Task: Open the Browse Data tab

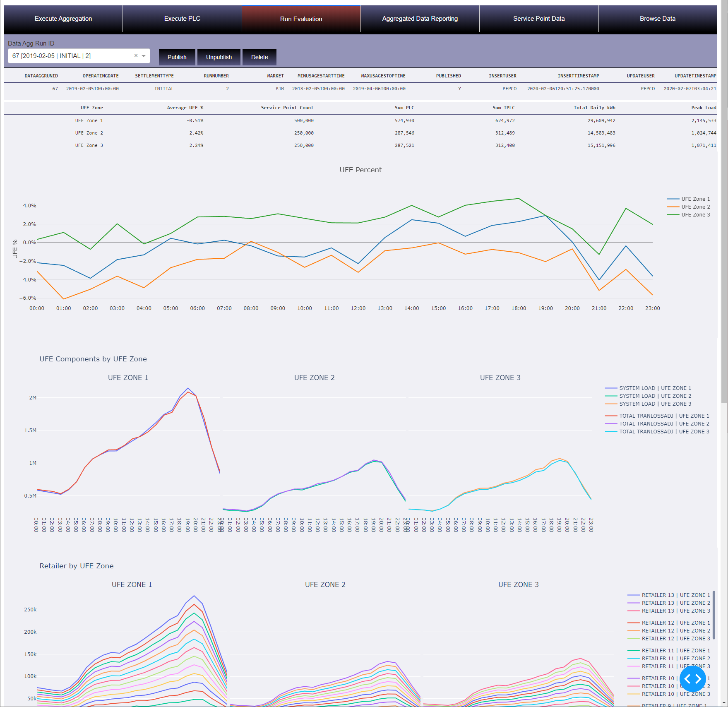Action: (658, 19)
